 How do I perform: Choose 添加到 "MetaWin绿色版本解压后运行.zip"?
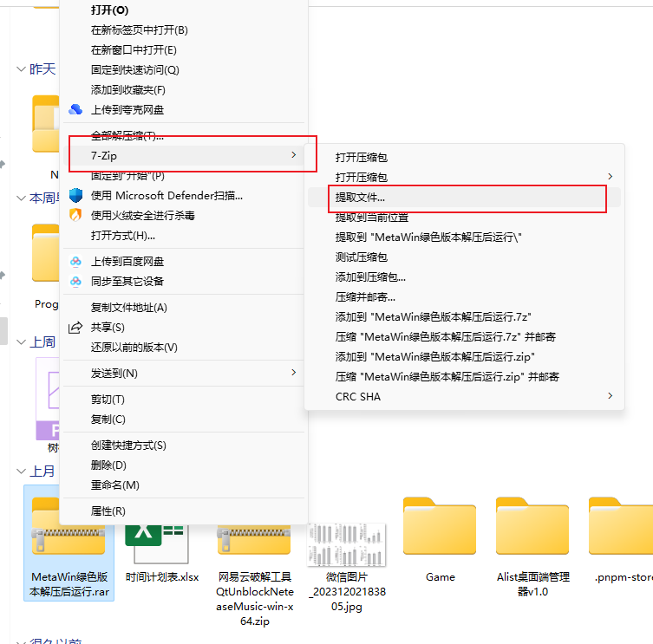coord(464,357)
